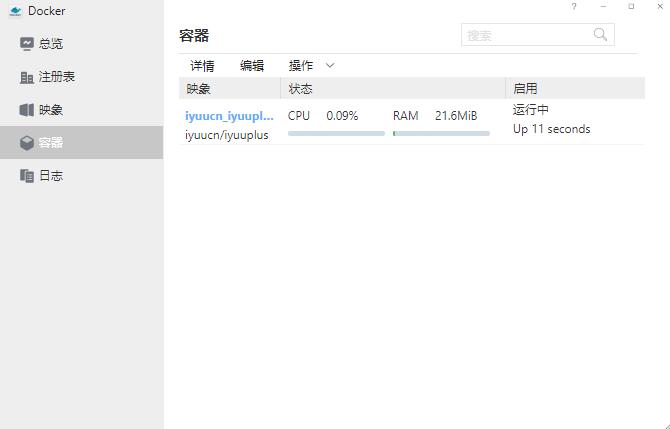Screen dimensions: 670x429
Task: Click the CPU usage progress bar
Action: 336,133
